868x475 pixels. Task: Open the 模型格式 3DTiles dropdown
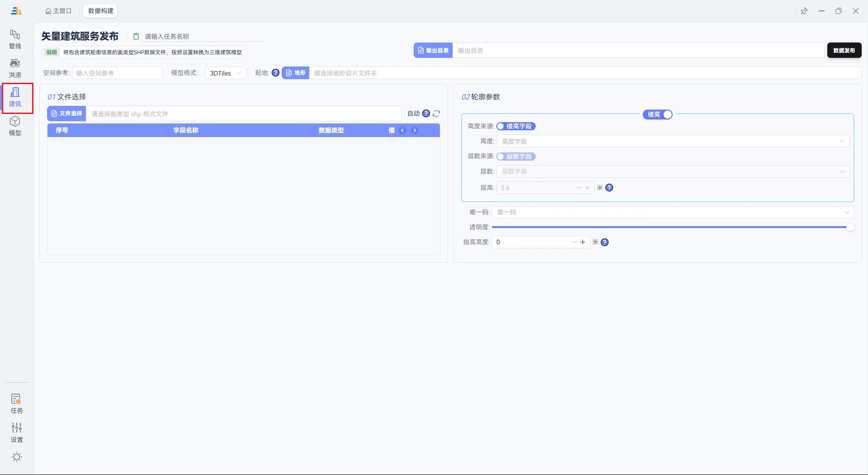click(226, 73)
